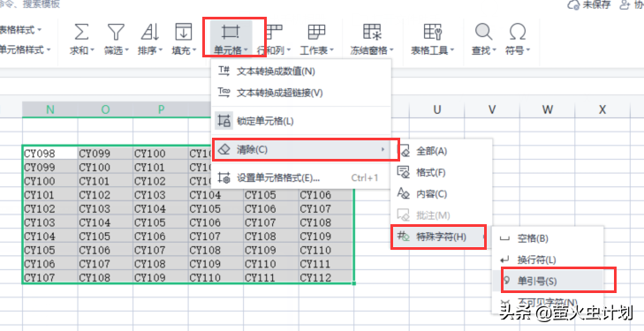The height and width of the screenshot is (331, 644).
Task: Click the Rows and Columns (行和列) icon
Action: 275,32
